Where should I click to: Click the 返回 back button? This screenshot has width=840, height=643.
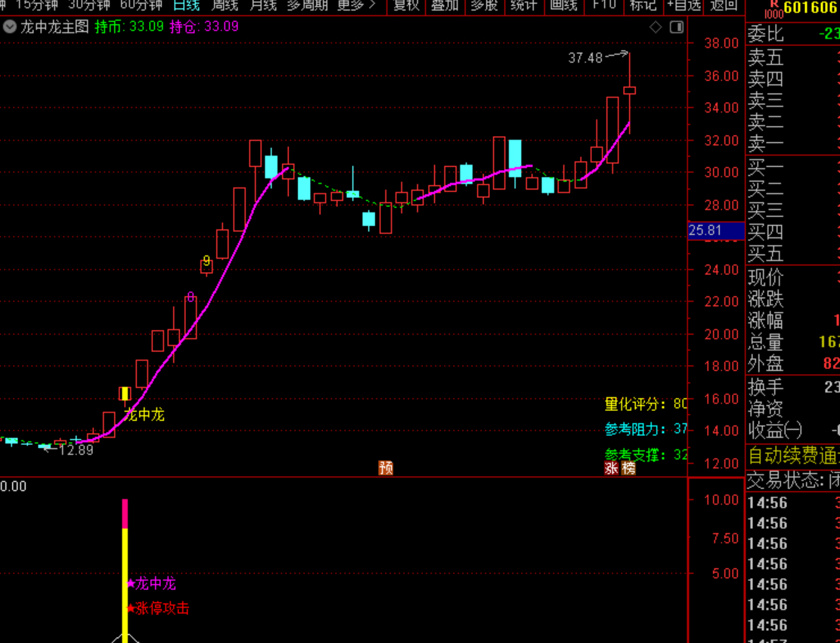pyautogui.click(x=724, y=5)
